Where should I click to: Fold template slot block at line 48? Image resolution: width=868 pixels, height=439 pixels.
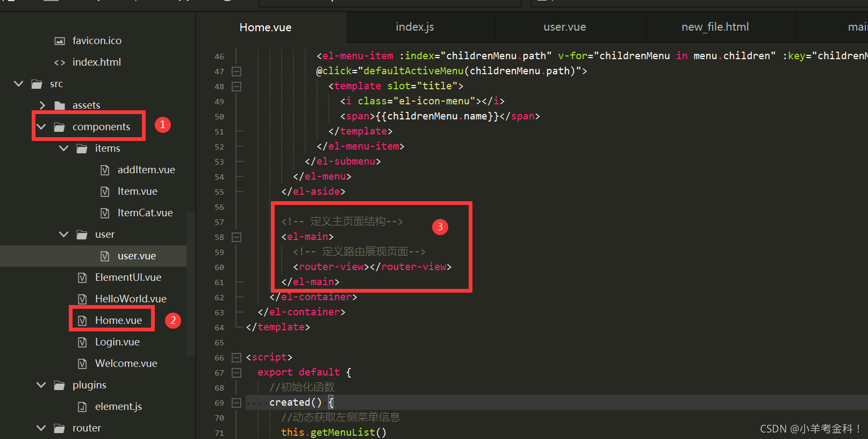(x=236, y=87)
